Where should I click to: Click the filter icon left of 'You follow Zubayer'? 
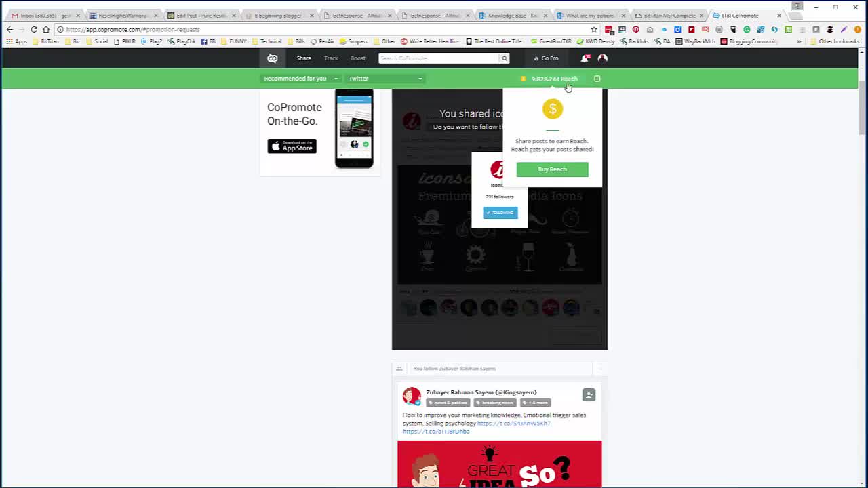point(399,369)
